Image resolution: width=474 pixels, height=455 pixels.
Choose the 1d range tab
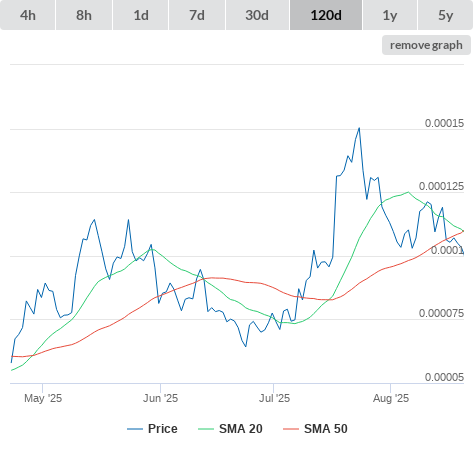141,15
